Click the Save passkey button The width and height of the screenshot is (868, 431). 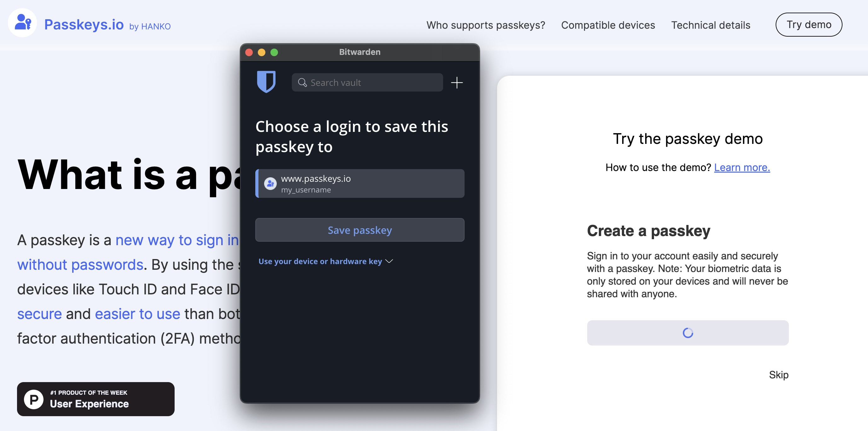(x=360, y=229)
